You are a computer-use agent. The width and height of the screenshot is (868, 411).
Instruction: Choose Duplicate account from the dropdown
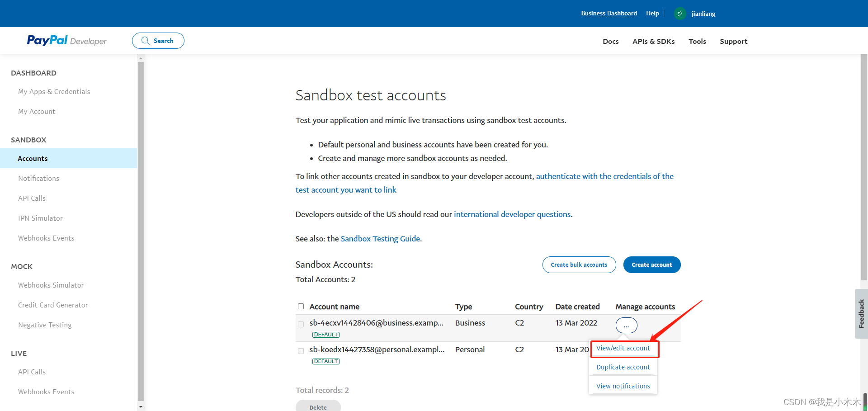623,367
